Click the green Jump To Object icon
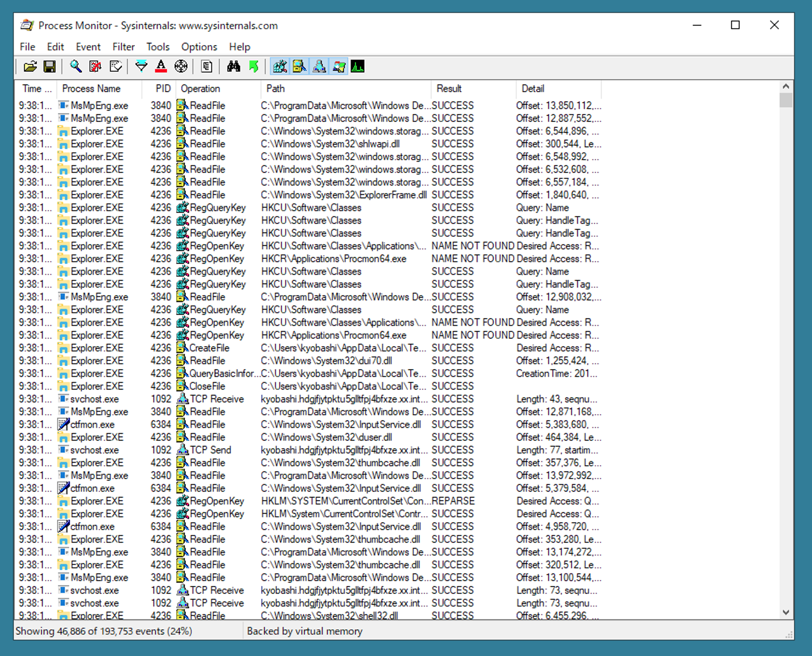The height and width of the screenshot is (656, 812). pos(254,66)
